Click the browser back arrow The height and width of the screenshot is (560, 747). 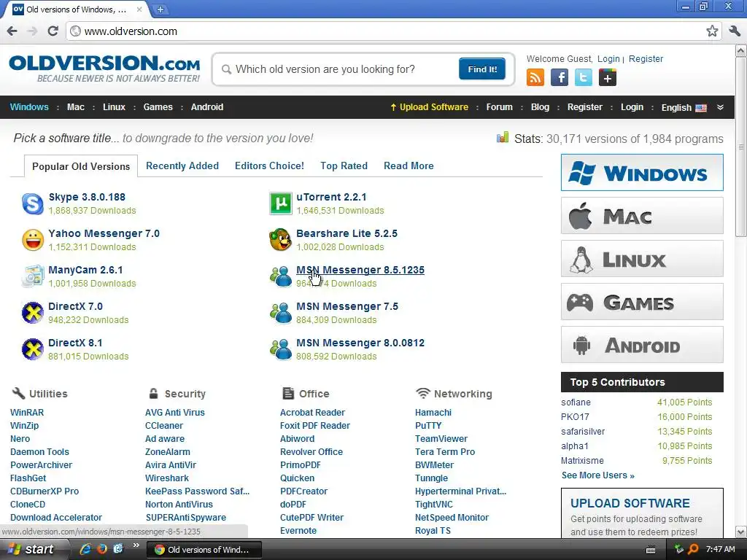(12, 31)
